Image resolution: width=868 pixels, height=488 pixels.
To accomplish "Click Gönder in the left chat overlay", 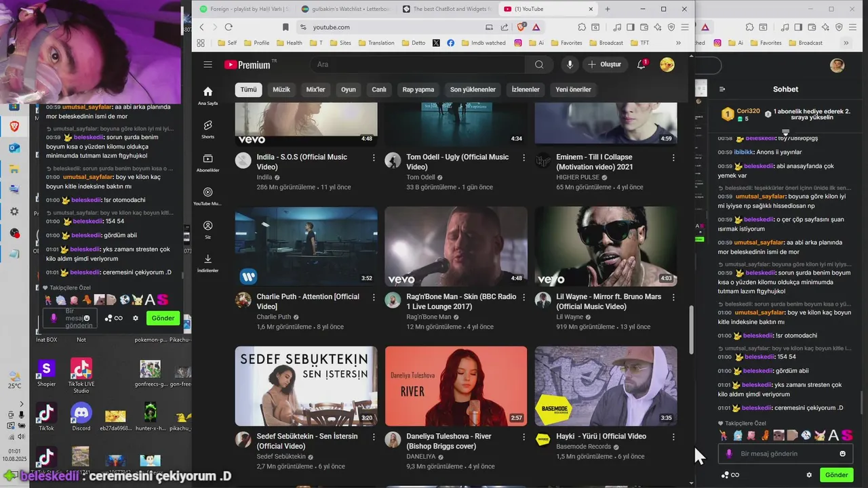I will point(163,318).
